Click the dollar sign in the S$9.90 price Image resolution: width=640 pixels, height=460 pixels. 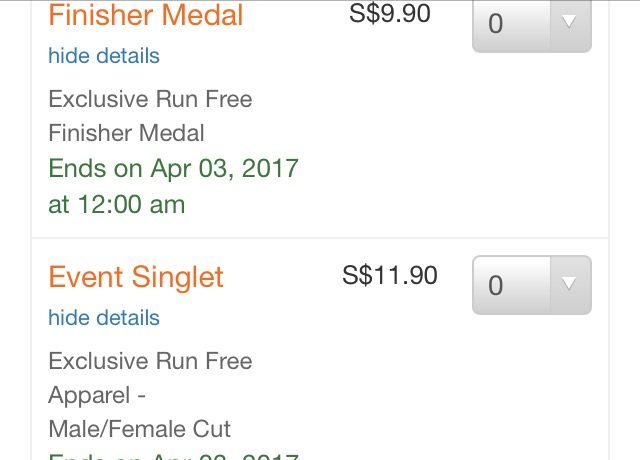(x=372, y=13)
